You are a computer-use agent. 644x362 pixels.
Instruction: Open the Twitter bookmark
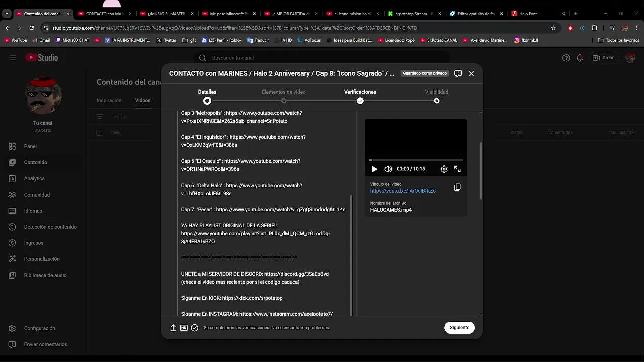pos(167,40)
